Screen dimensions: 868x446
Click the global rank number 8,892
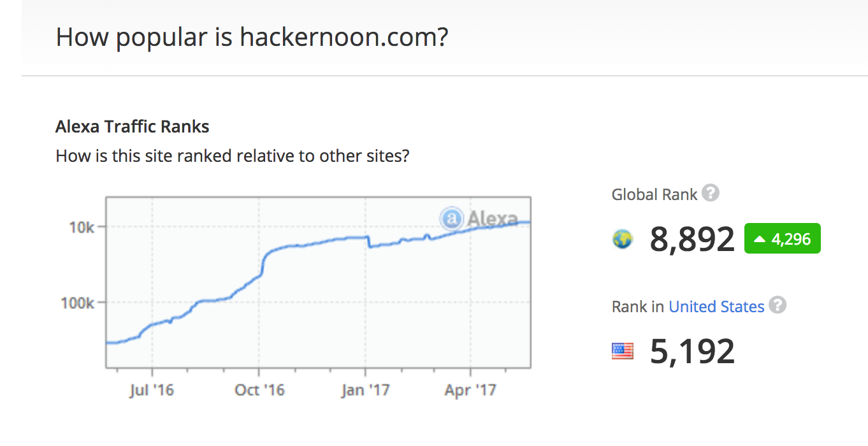pos(692,240)
